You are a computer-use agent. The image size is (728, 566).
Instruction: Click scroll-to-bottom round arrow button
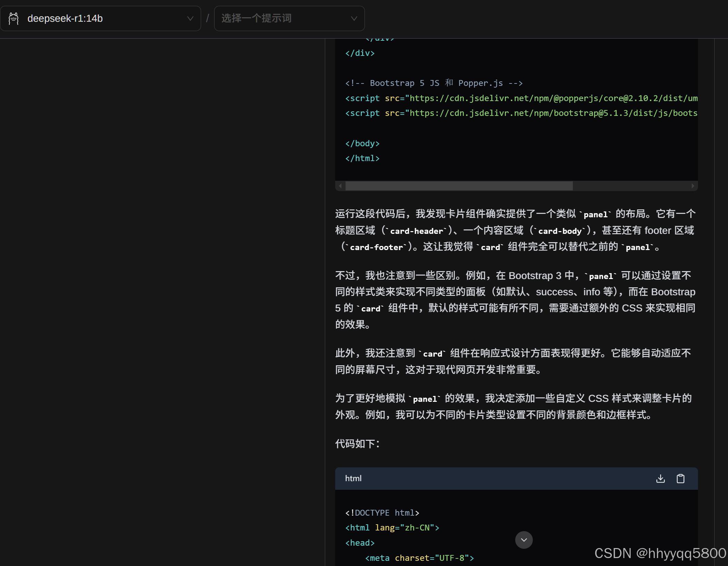point(524,540)
